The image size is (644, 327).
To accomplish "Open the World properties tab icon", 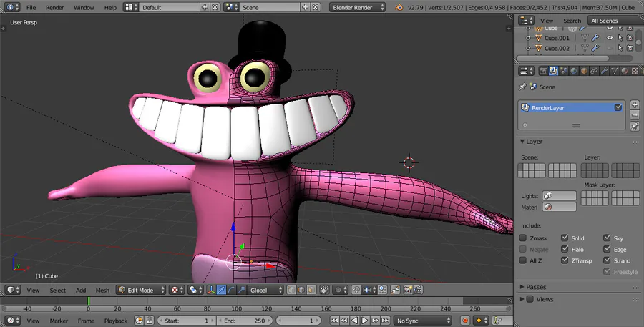I will (573, 71).
